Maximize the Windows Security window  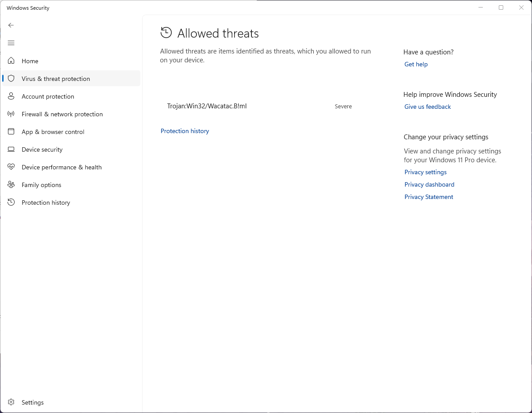501,8
